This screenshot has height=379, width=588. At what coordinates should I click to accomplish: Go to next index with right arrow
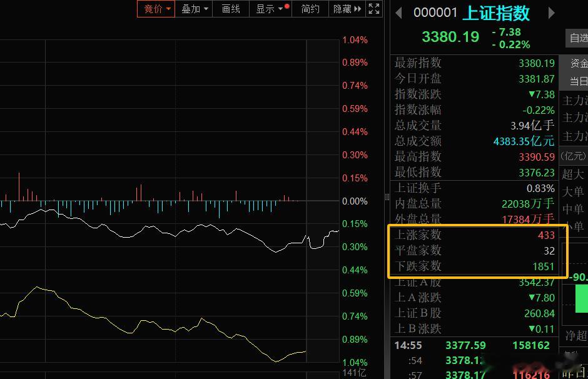551,13
